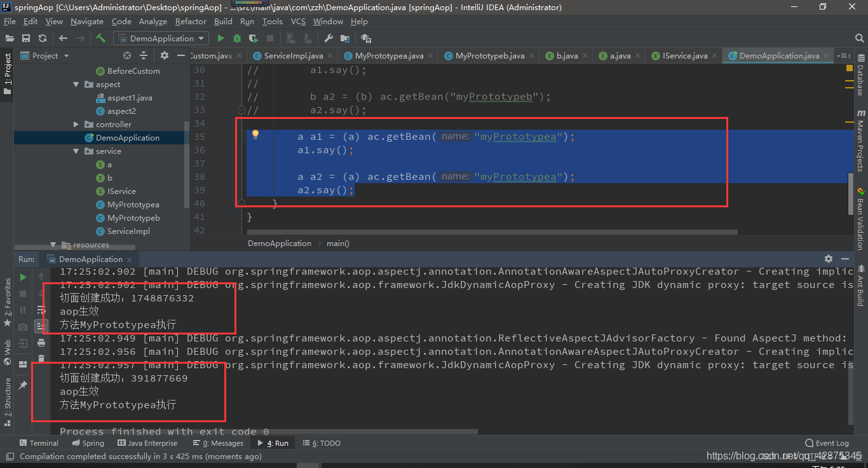Run DemoApplication with green play icon
The image size is (868, 468).
[220, 38]
